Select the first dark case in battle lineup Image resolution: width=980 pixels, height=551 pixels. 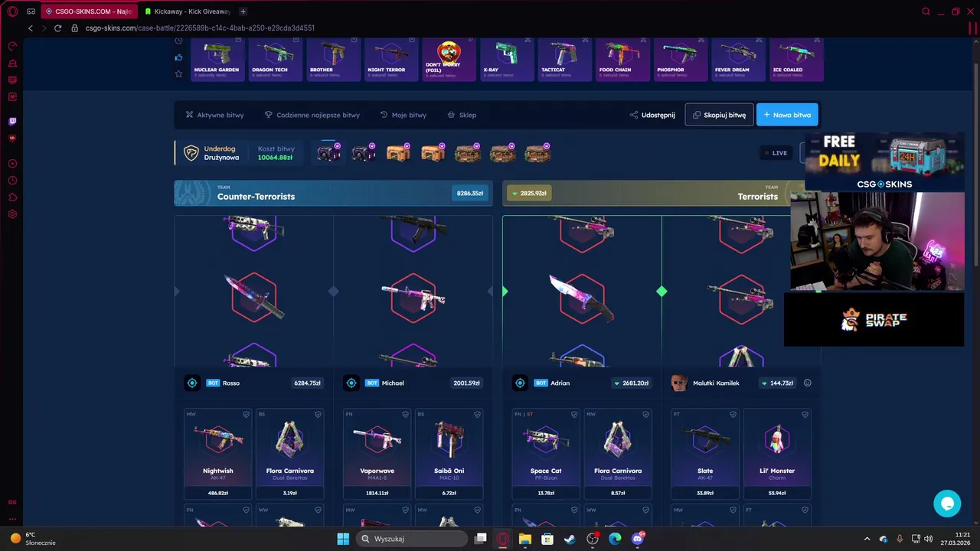pyautogui.click(x=329, y=153)
